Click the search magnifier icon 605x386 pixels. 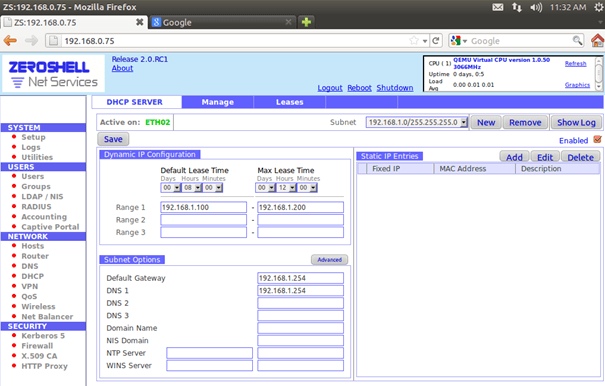point(577,41)
